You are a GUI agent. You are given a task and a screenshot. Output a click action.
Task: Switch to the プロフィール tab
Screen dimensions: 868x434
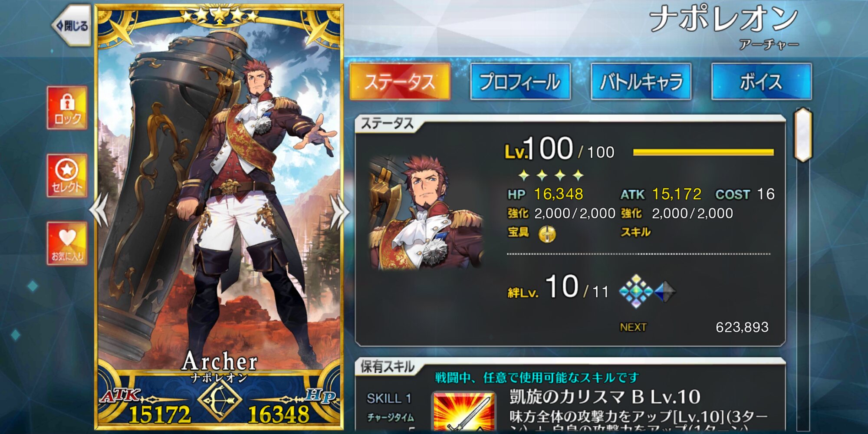pyautogui.click(x=520, y=82)
